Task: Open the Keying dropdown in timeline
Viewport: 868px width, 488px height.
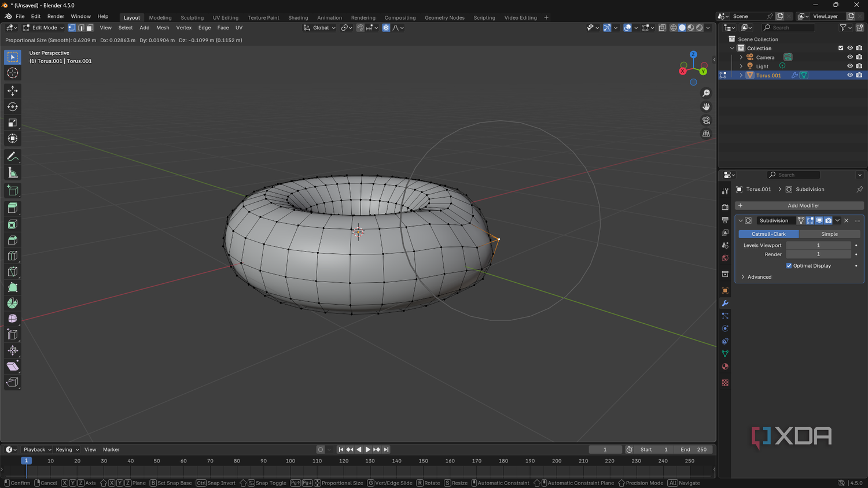Action: click(x=67, y=449)
